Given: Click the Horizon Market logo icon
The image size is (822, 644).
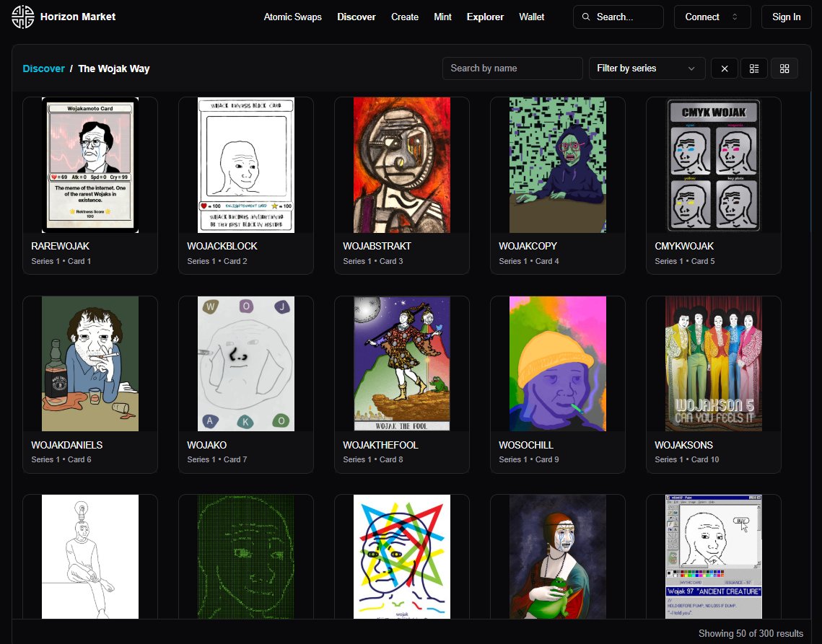Looking at the screenshot, I should (x=22, y=17).
